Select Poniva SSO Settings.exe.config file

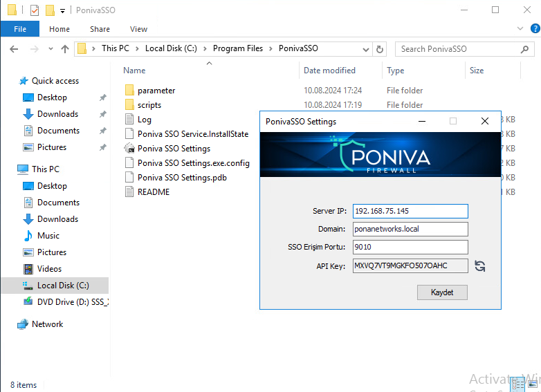click(x=193, y=162)
